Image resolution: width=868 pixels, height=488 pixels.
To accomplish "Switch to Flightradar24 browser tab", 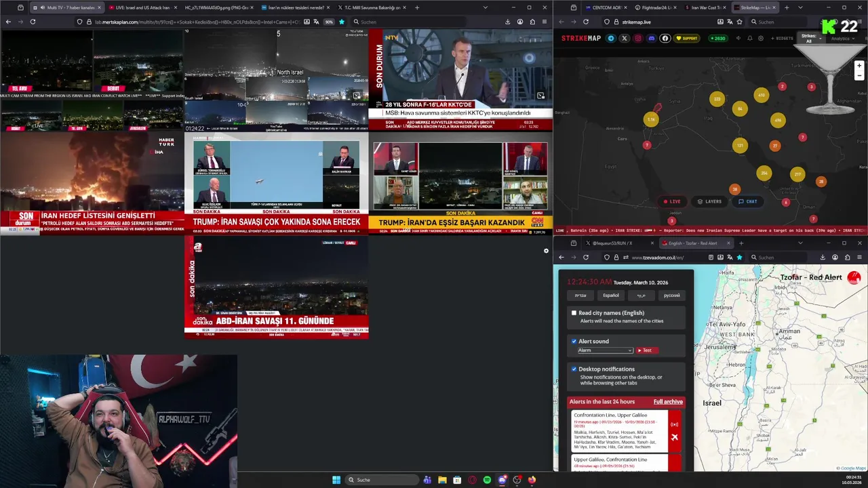I will pos(656,7).
